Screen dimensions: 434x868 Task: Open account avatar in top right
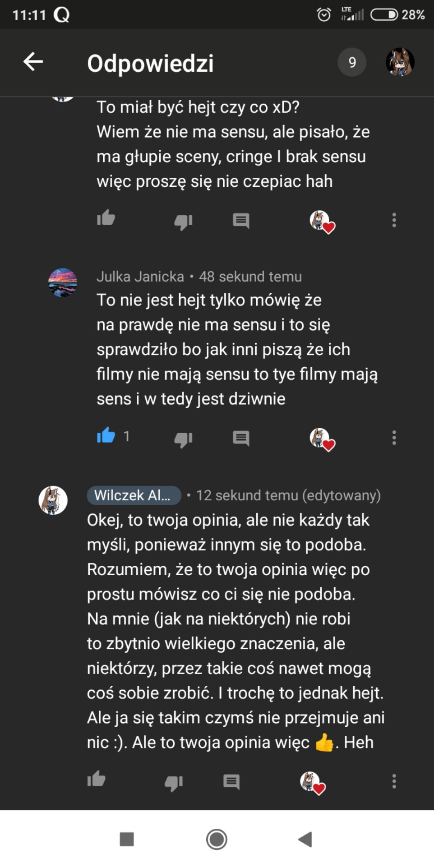400,62
